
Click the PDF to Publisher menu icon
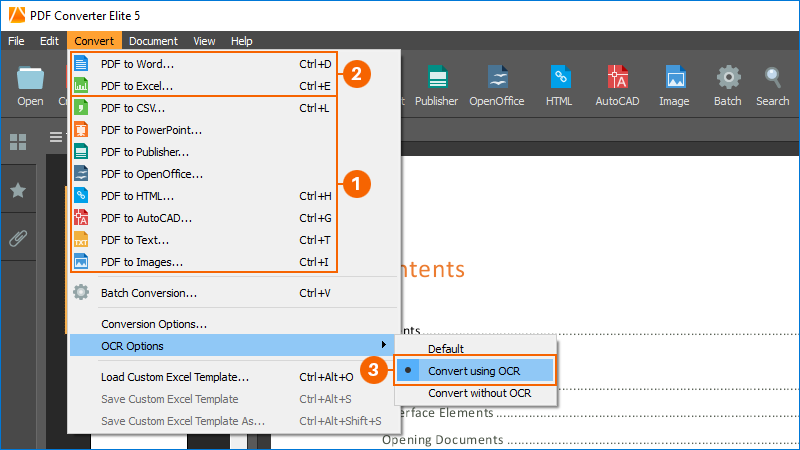[x=81, y=152]
